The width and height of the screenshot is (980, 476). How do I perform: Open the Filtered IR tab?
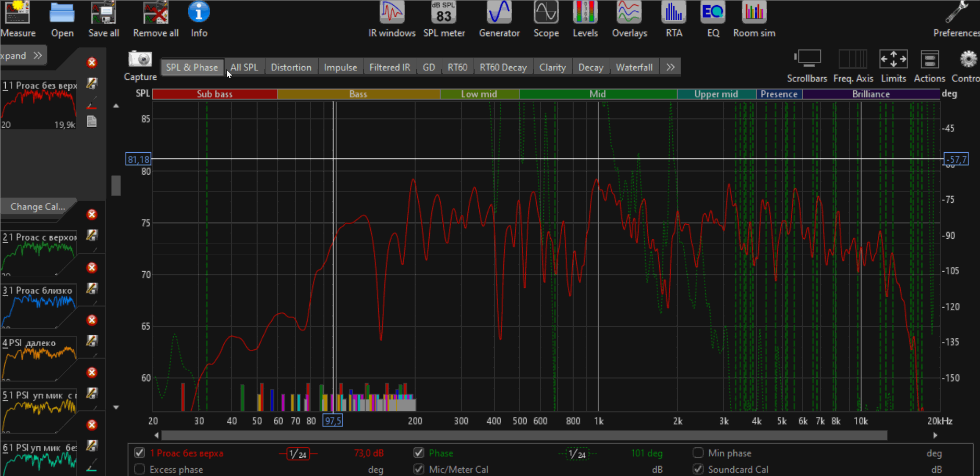point(390,67)
